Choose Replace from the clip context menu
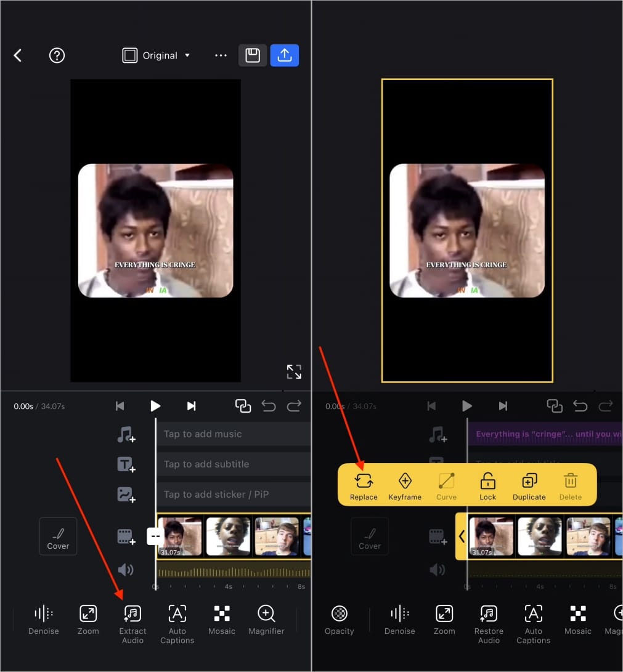This screenshot has height=672, width=623. 363,485
